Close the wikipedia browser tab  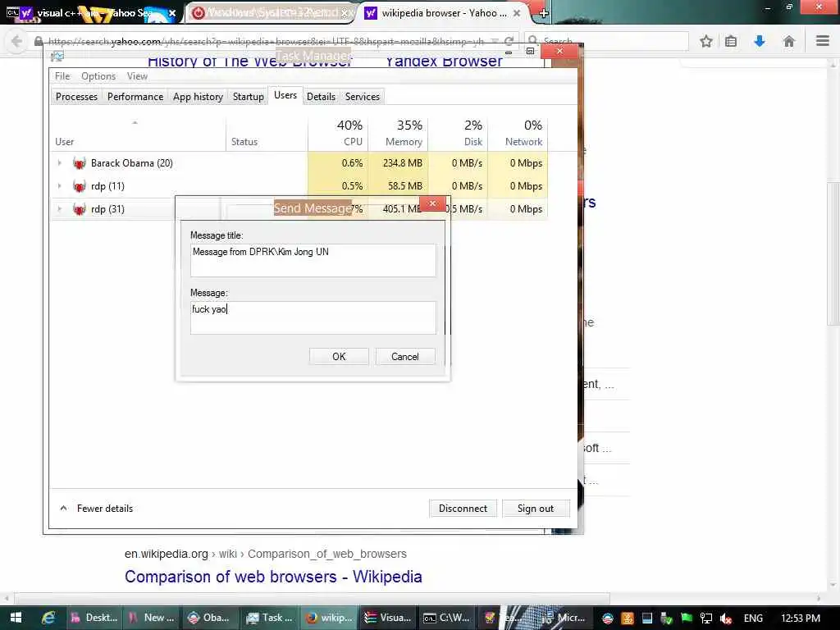(x=517, y=13)
